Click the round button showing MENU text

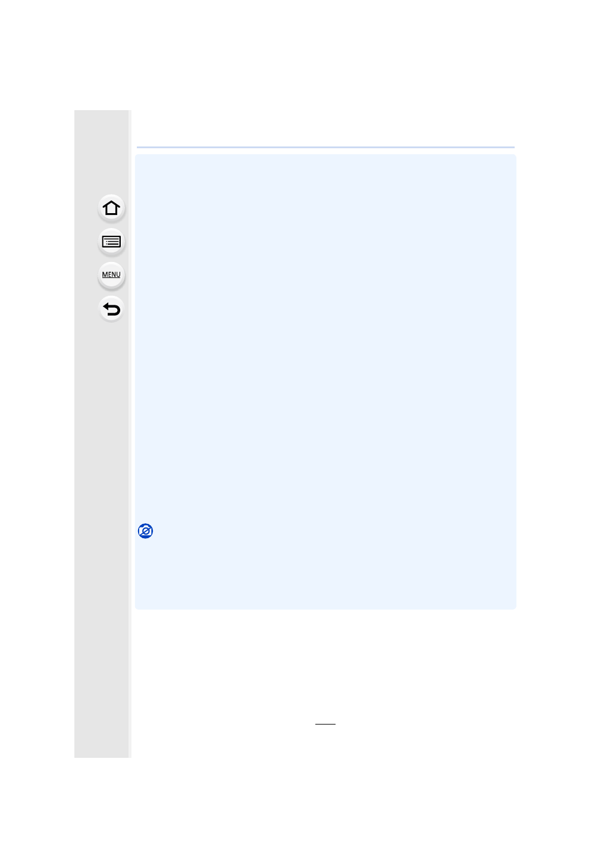[111, 275]
